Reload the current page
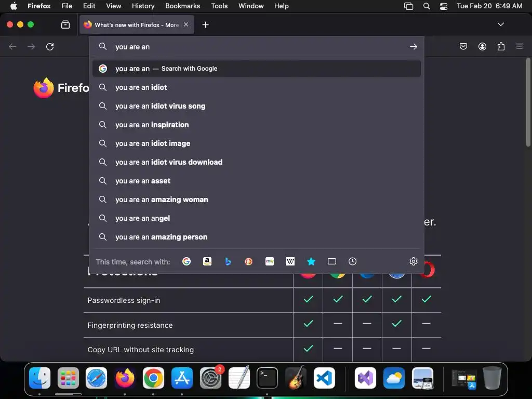The width and height of the screenshot is (532, 399). coord(50,46)
